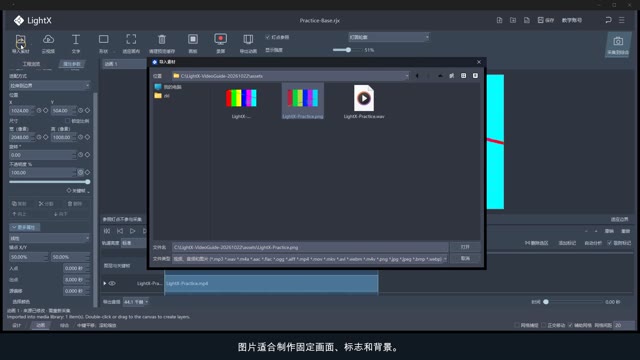Click the open folder icon in the title bar
640x360 pixels.
(x=513, y=20)
